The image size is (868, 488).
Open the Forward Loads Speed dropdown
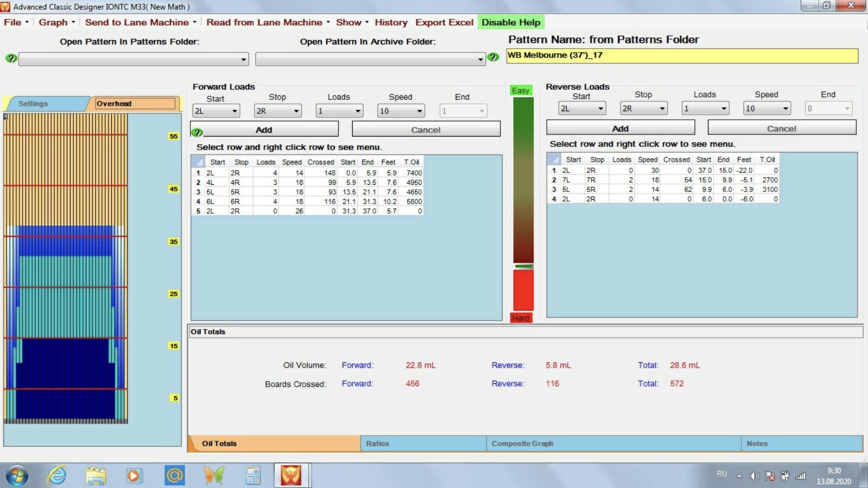click(x=419, y=111)
